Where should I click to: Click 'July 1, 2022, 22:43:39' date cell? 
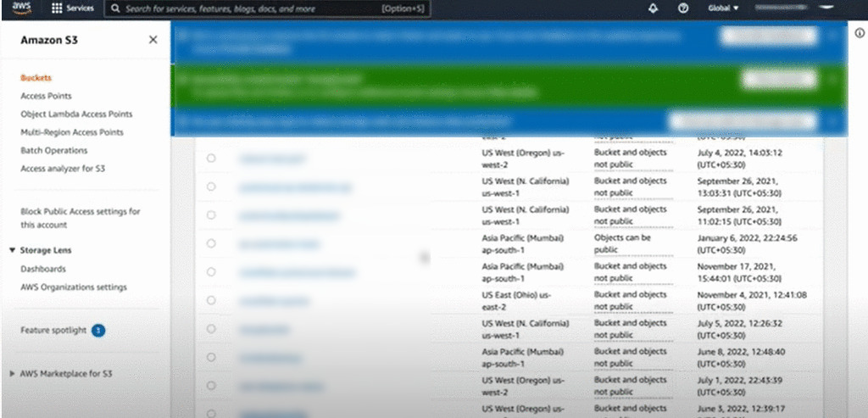tap(739, 387)
